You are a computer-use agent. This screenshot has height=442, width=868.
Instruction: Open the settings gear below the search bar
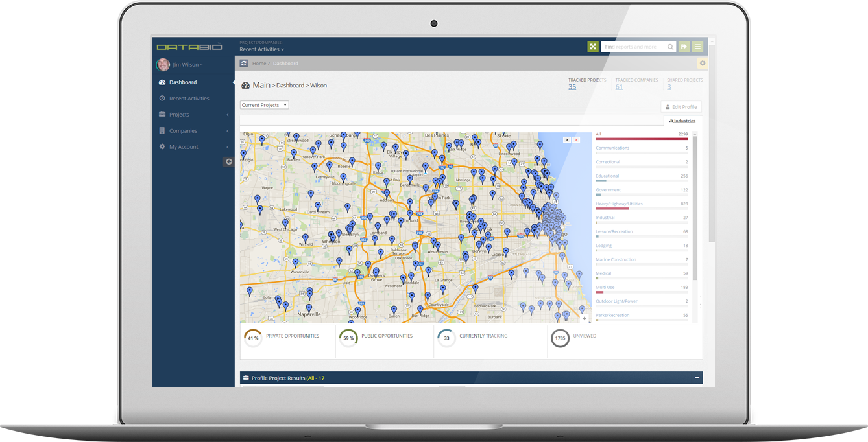(701, 63)
